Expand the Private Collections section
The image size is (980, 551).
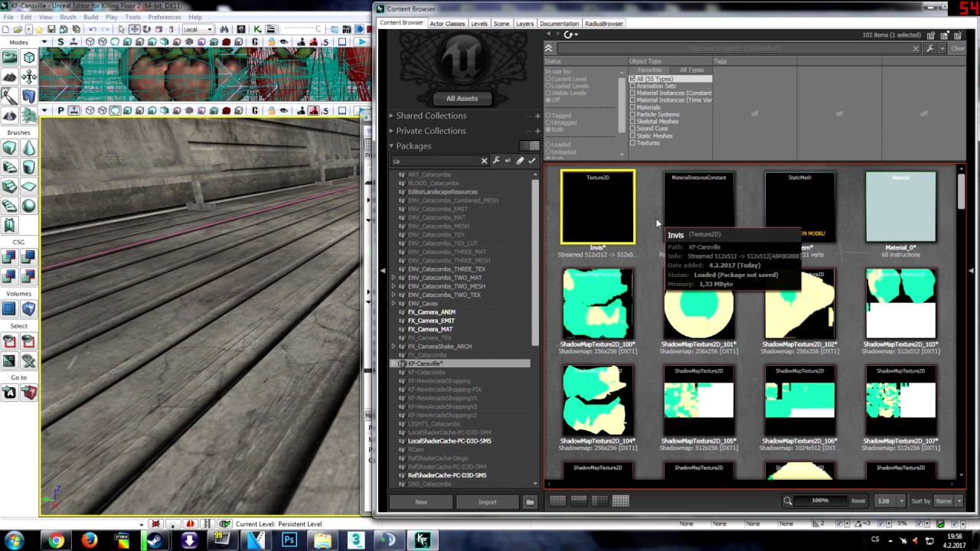pyautogui.click(x=391, y=131)
